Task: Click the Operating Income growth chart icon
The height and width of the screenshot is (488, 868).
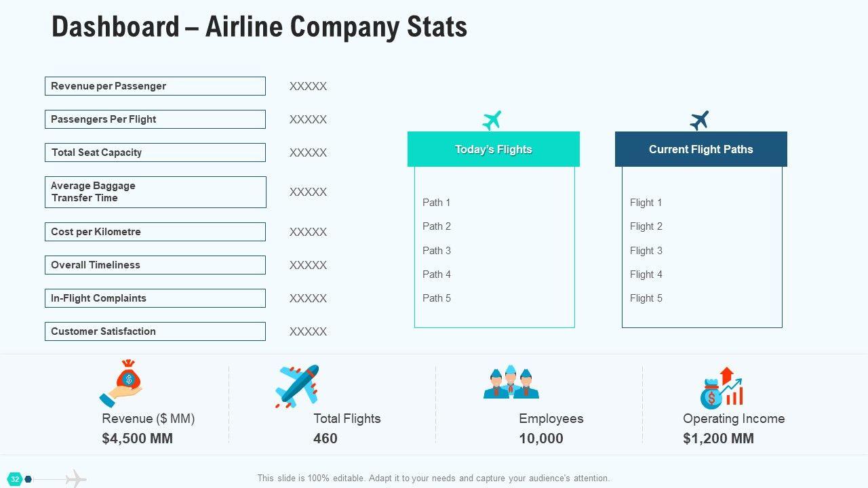Action: click(722, 388)
